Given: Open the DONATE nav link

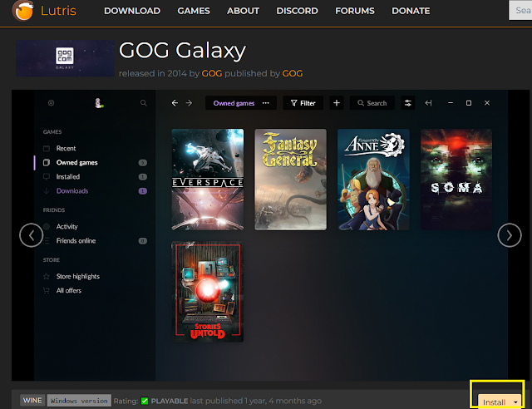Looking at the screenshot, I should [411, 11].
